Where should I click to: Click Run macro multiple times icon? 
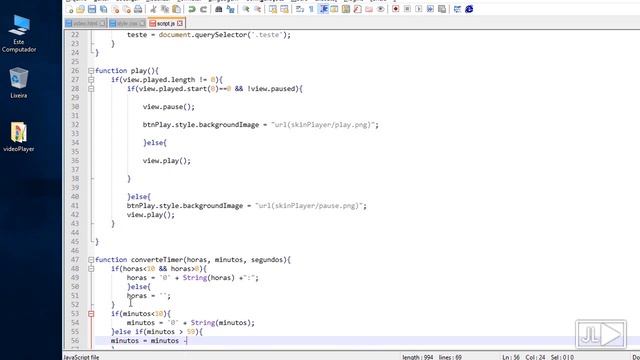(430, 9)
